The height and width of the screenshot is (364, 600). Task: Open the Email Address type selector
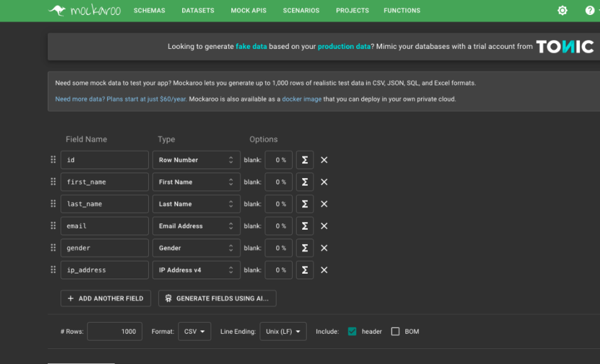196,226
